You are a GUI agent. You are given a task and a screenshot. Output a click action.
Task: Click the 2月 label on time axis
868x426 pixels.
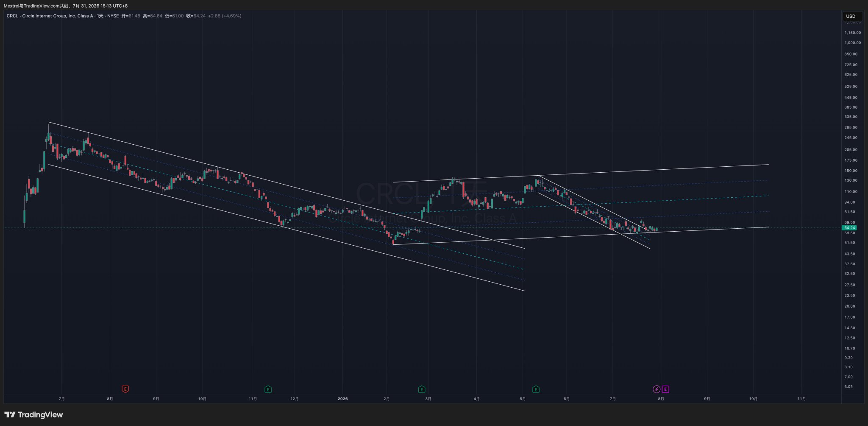tap(387, 399)
